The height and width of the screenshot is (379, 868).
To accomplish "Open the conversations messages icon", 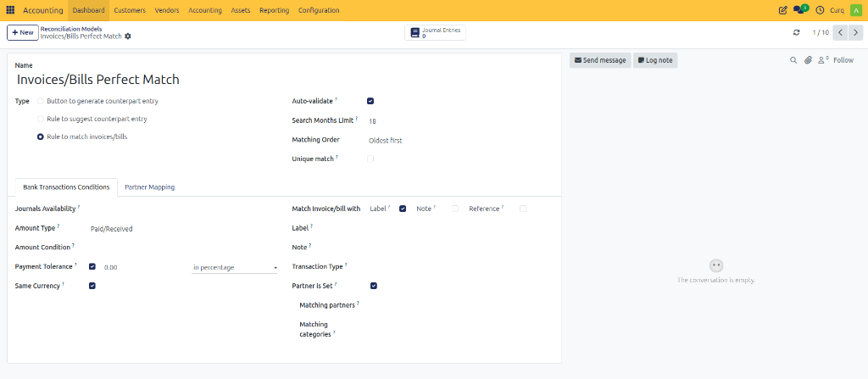I will 800,9.
